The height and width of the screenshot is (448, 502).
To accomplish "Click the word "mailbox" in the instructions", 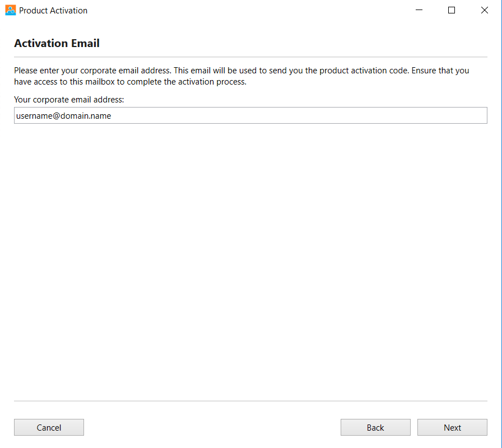I will [x=100, y=82].
